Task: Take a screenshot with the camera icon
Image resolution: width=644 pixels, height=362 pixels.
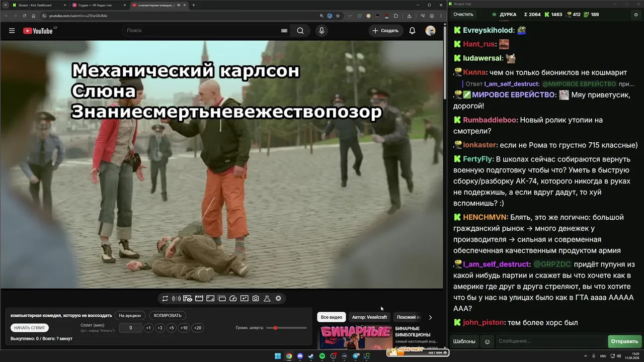Action: 256,298
